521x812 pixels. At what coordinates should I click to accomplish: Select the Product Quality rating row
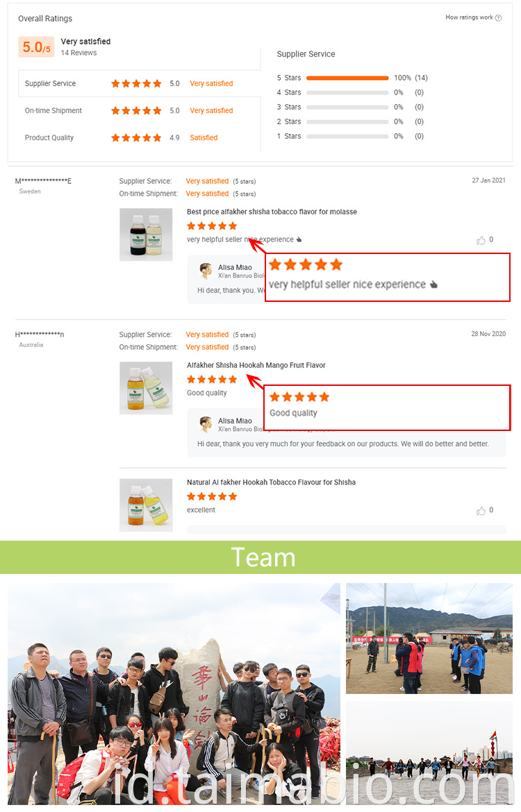point(139,137)
